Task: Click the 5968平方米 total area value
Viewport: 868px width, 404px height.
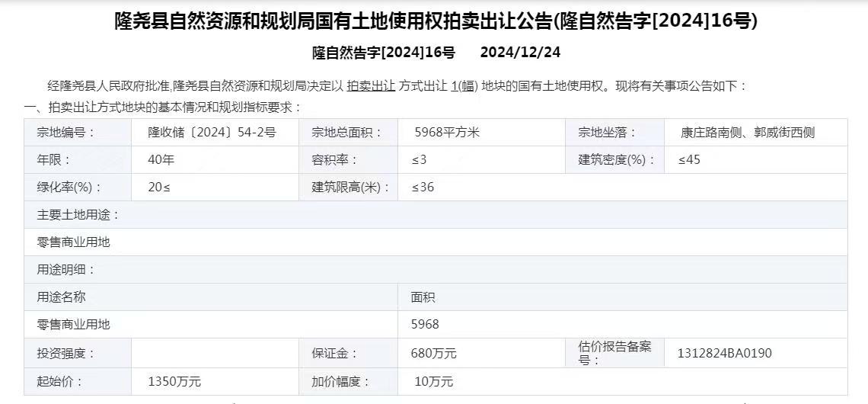Action: click(446, 133)
